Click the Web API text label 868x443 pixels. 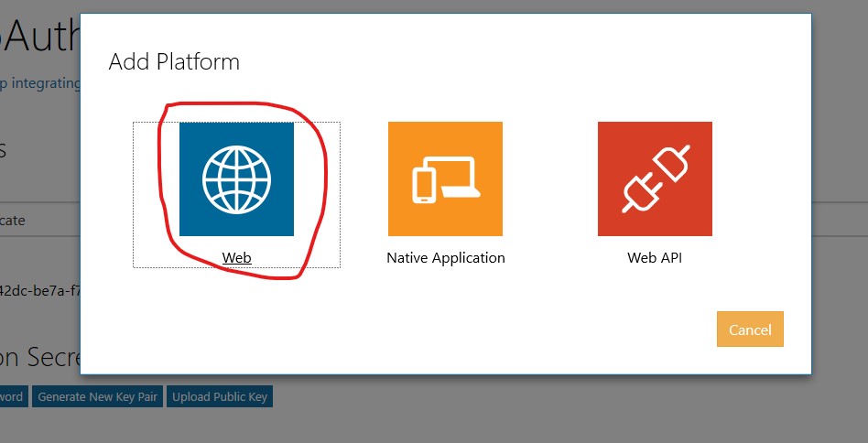(x=655, y=258)
